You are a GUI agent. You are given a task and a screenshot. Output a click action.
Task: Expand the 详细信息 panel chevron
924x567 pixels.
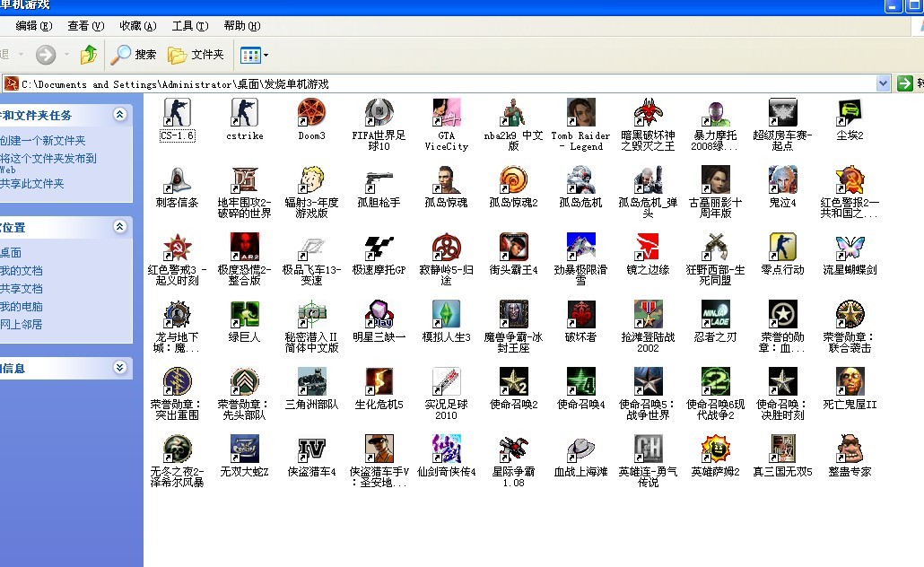[x=120, y=368]
